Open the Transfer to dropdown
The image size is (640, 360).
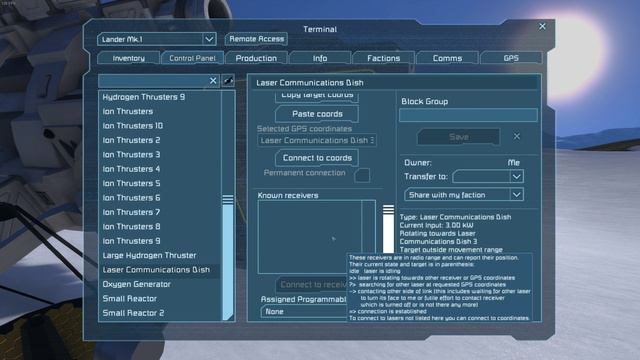(x=488, y=176)
